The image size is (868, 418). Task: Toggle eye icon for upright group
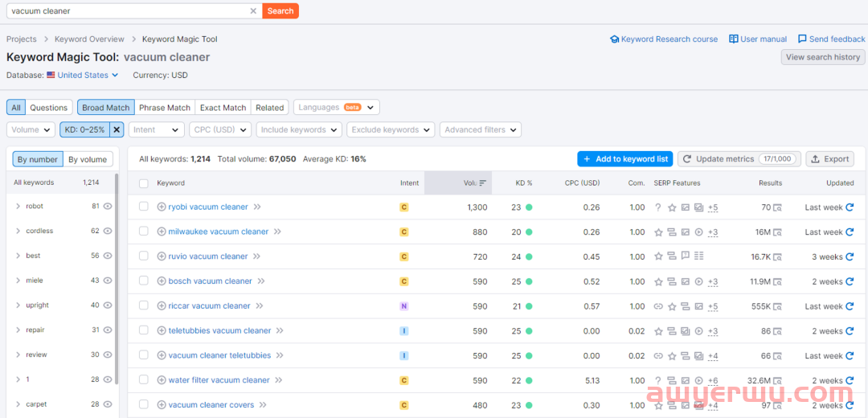[108, 305]
